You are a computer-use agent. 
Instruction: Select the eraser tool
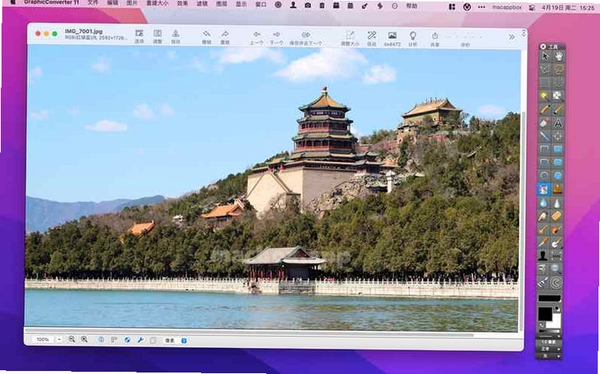pos(545,123)
